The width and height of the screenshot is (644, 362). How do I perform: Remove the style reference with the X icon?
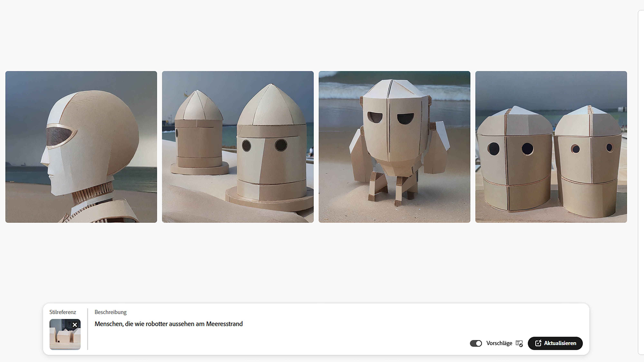[75, 325]
